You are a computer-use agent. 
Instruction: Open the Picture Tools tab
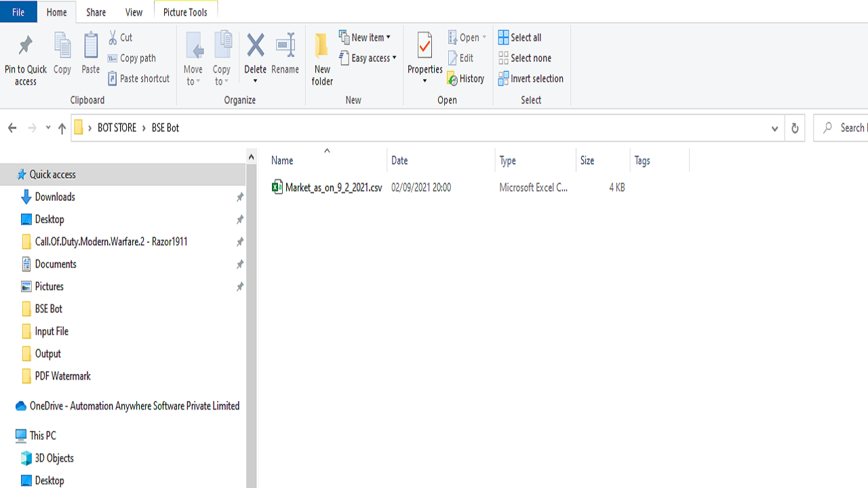[x=185, y=12]
